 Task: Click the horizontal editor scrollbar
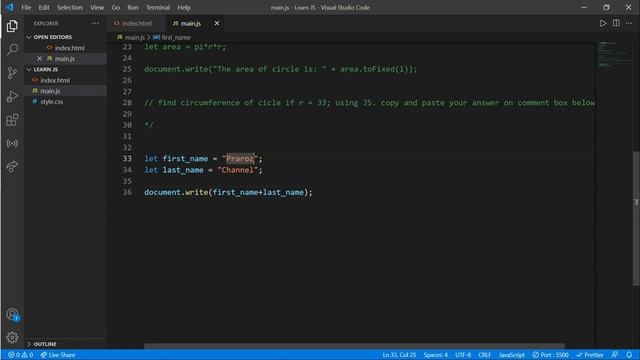354,346
